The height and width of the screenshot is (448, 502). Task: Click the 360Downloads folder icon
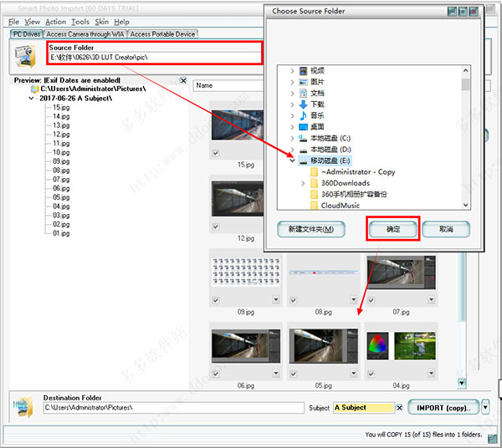pos(314,183)
